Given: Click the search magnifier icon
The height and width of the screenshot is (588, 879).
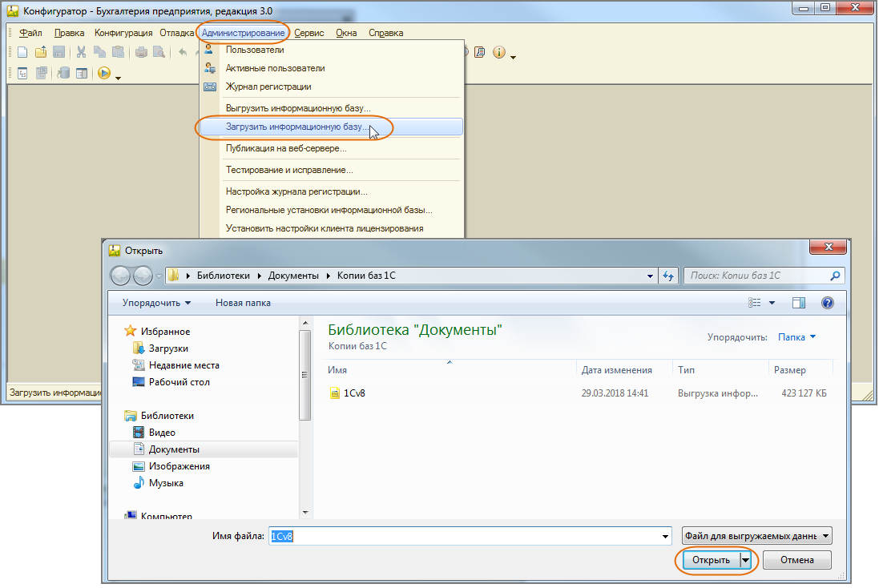Looking at the screenshot, I should [x=835, y=276].
